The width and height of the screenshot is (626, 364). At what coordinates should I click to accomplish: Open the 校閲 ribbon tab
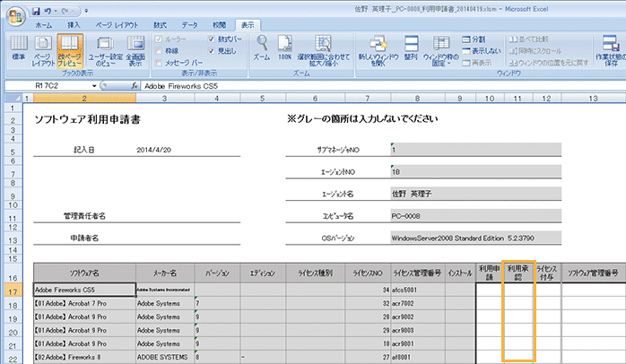(219, 25)
